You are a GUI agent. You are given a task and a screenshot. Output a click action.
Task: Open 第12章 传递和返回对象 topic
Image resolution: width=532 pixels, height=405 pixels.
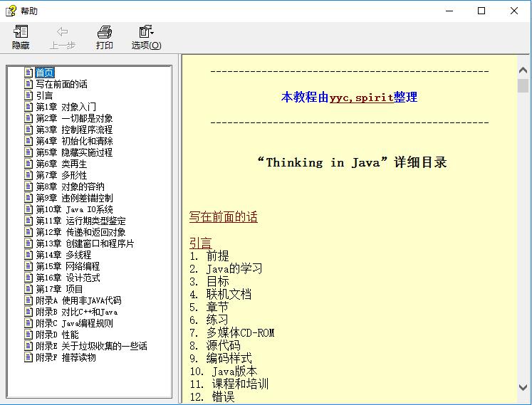click(x=80, y=232)
